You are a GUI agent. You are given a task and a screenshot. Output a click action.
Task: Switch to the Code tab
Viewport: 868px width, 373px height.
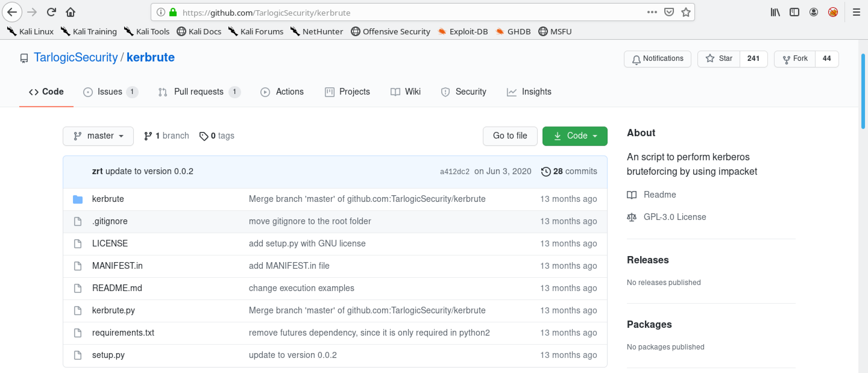(46, 92)
